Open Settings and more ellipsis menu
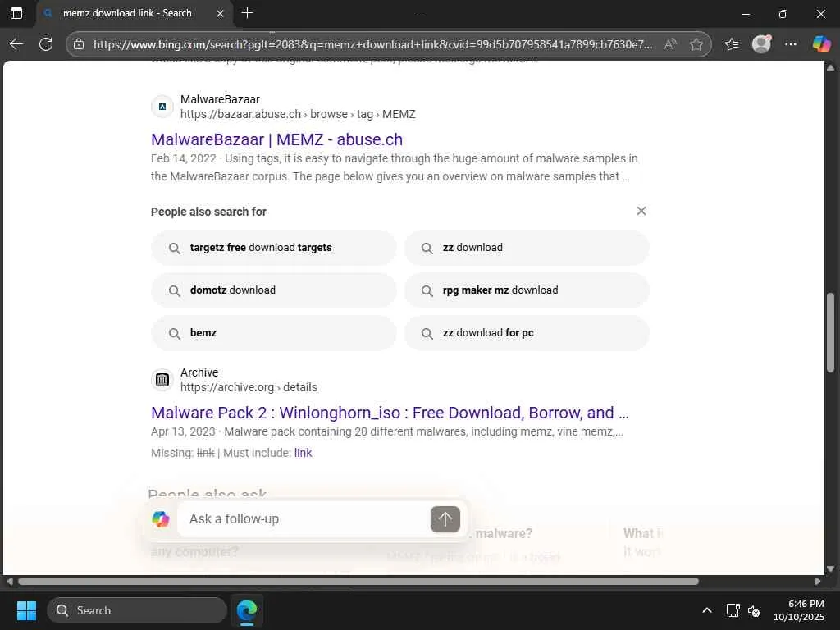This screenshot has width=840, height=630. tap(791, 44)
